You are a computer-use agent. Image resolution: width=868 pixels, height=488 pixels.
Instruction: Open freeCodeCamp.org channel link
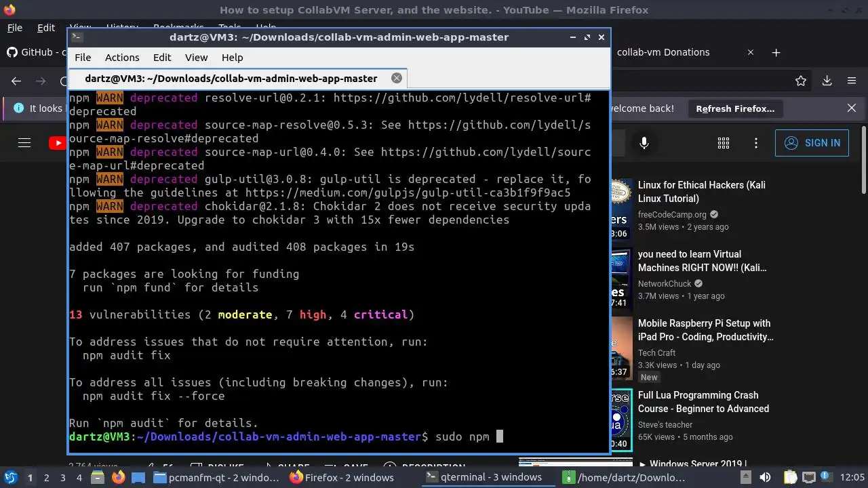pyautogui.click(x=672, y=214)
